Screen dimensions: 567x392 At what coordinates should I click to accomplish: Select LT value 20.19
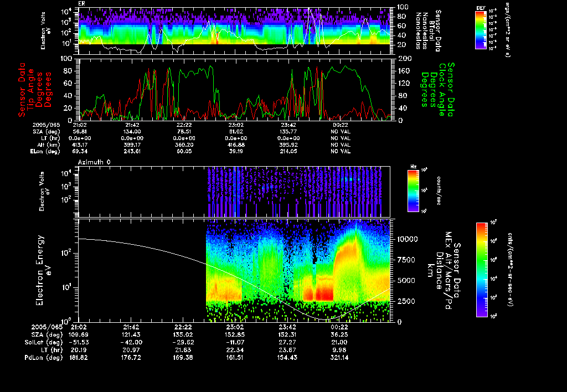79,350
